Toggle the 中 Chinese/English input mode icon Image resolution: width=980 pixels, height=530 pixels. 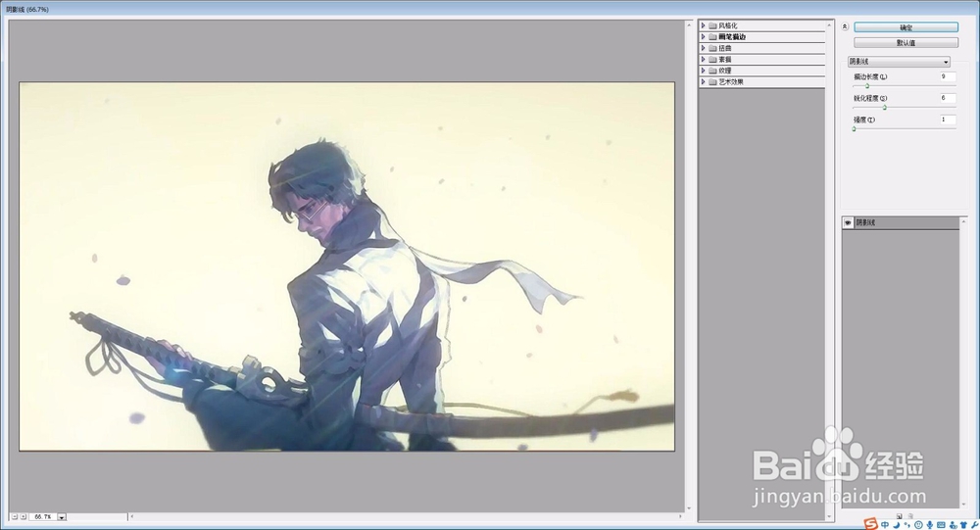885,524
